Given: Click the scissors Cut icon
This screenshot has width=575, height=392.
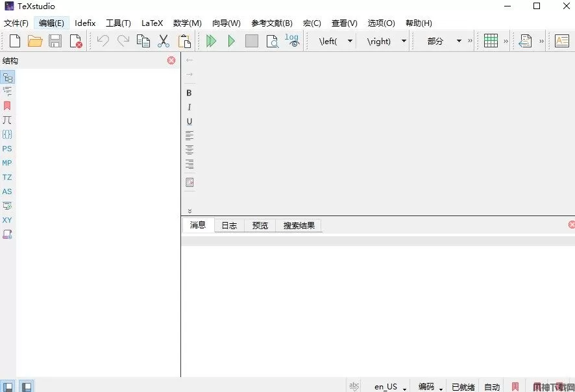Looking at the screenshot, I should click(164, 41).
